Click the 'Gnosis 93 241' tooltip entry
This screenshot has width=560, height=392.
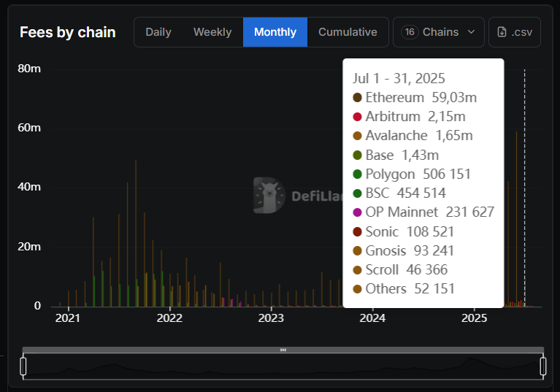403,250
